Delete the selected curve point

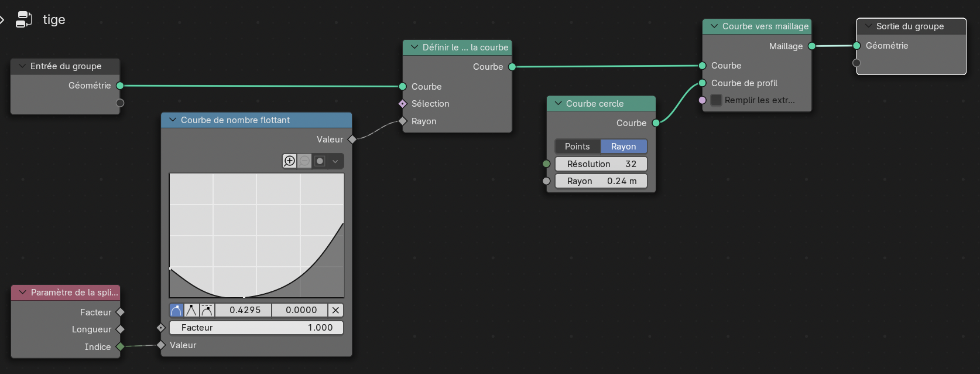tap(335, 310)
